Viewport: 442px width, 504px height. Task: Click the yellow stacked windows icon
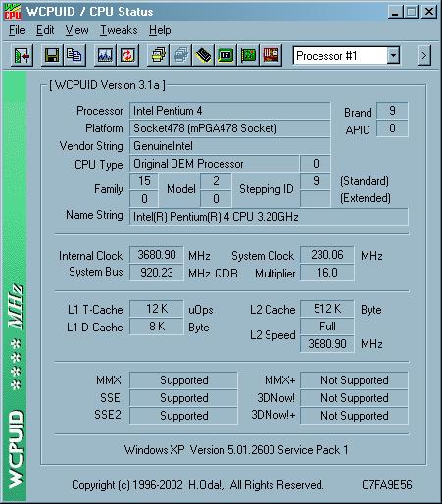(x=158, y=56)
